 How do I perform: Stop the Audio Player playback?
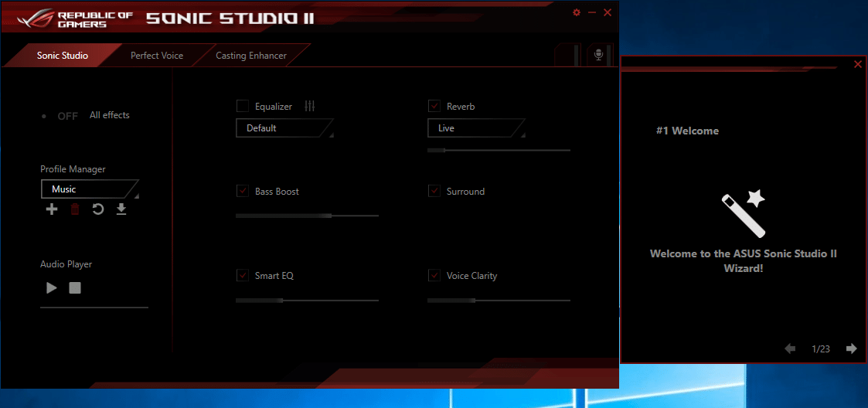[75, 288]
